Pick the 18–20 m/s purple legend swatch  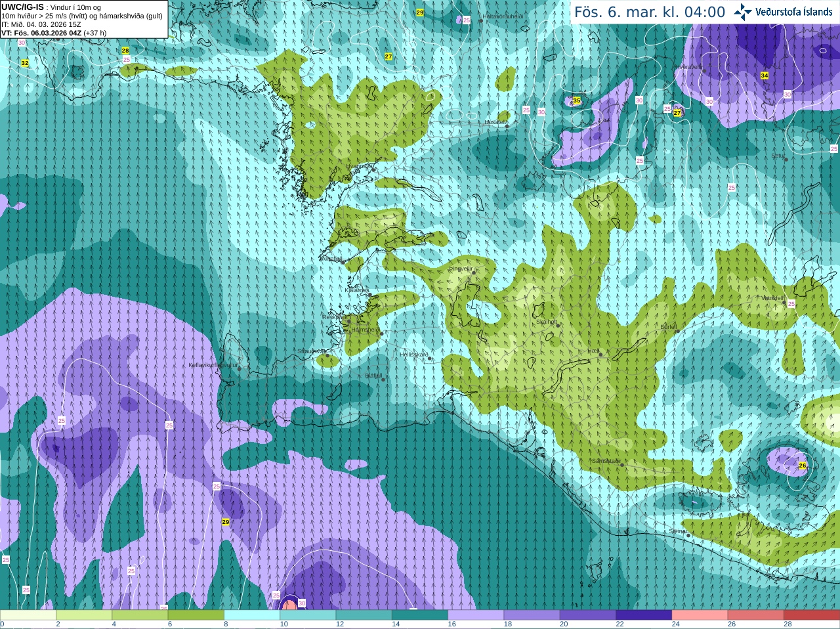point(532,615)
